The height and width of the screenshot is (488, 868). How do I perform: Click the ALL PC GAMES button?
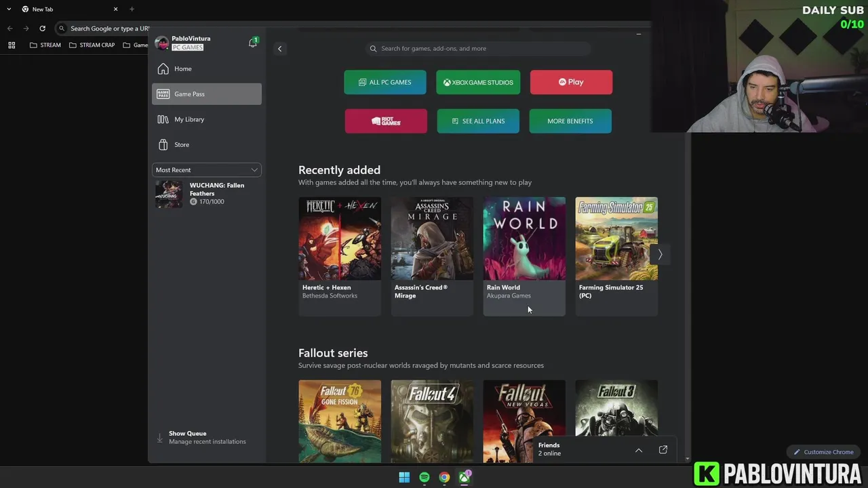(x=385, y=82)
